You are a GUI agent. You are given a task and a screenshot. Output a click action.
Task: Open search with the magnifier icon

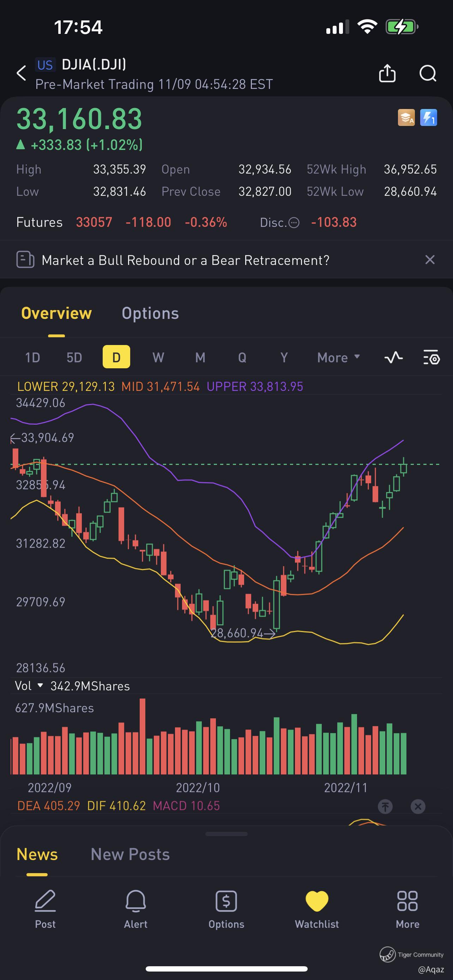pyautogui.click(x=428, y=73)
